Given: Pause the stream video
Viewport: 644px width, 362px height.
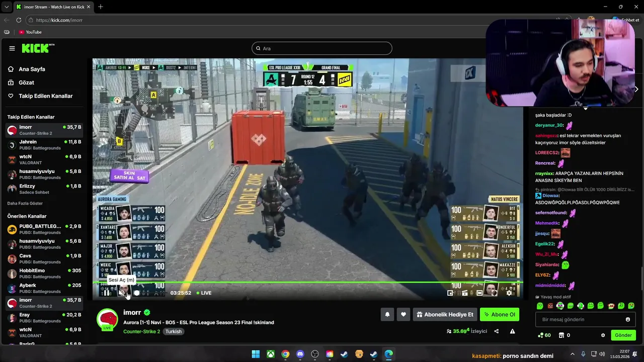Looking at the screenshot, I should pyautogui.click(x=107, y=293).
